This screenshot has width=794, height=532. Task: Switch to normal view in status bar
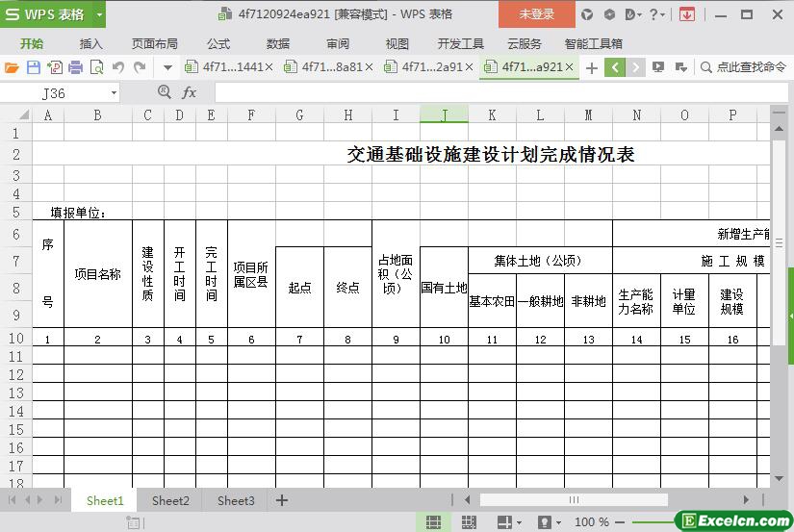pos(433,521)
